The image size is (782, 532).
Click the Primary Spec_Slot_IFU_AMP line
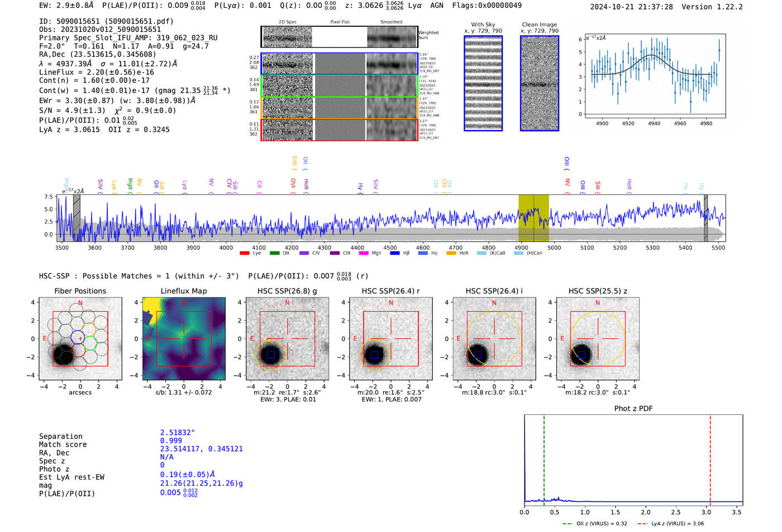coord(128,38)
